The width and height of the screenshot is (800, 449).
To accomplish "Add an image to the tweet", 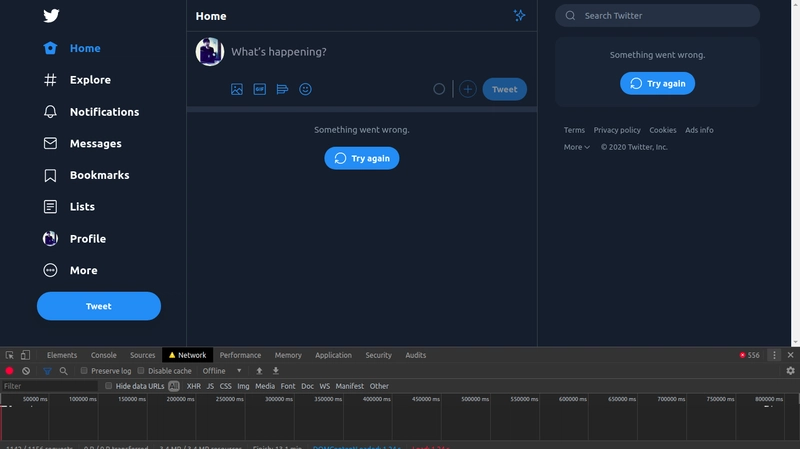I will click(237, 89).
